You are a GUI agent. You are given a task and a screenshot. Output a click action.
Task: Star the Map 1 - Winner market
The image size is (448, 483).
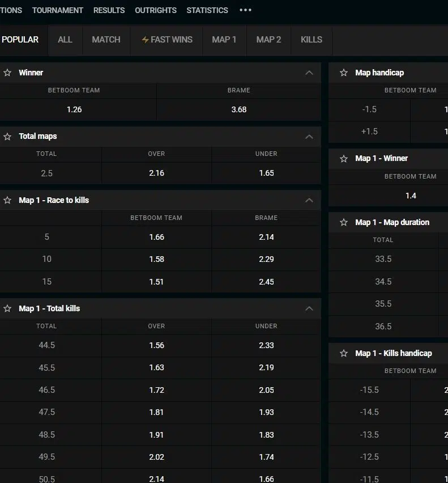[344, 159]
